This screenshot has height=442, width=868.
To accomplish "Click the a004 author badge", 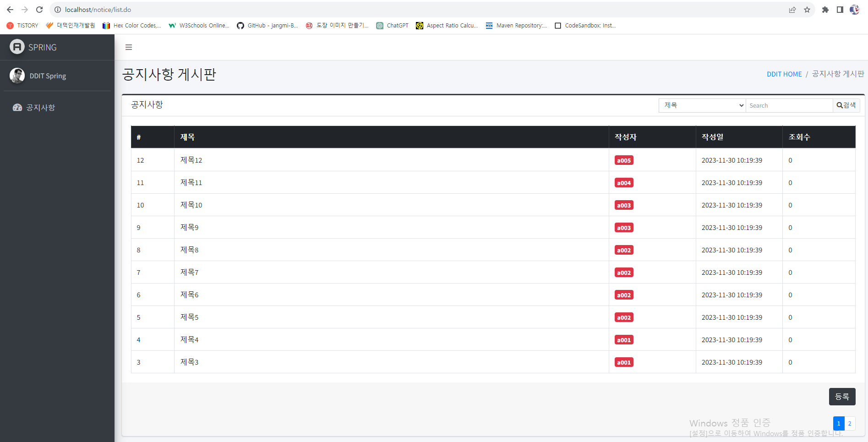I will (624, 183).
